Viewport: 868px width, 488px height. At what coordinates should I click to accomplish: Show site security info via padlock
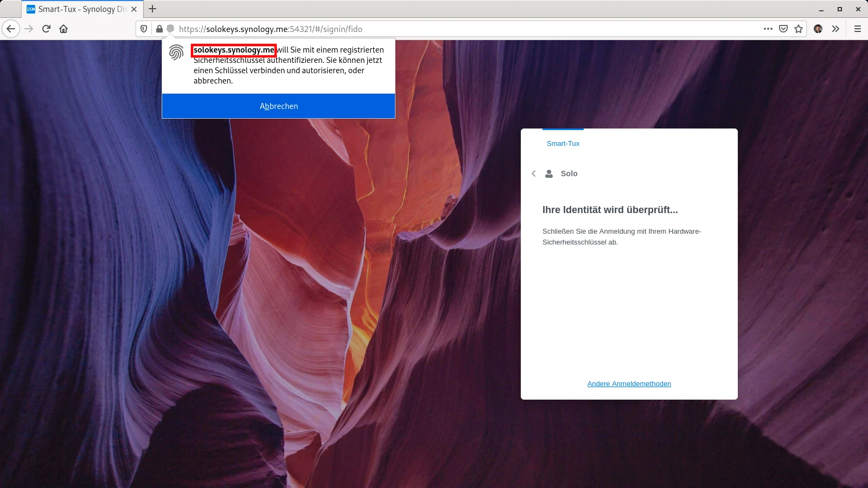tap(159, 29)
